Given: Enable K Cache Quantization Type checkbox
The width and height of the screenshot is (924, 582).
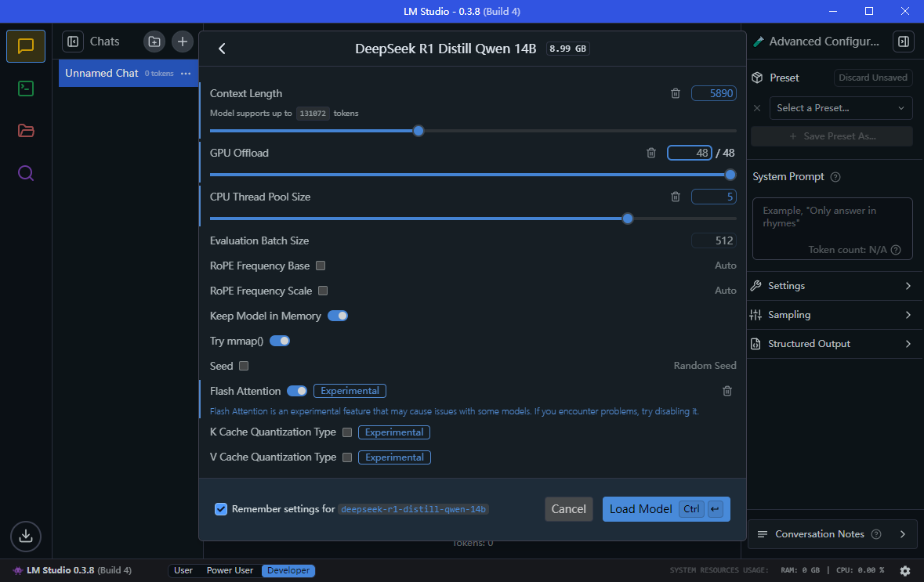Looking at the screenshot, I should 347,432.
